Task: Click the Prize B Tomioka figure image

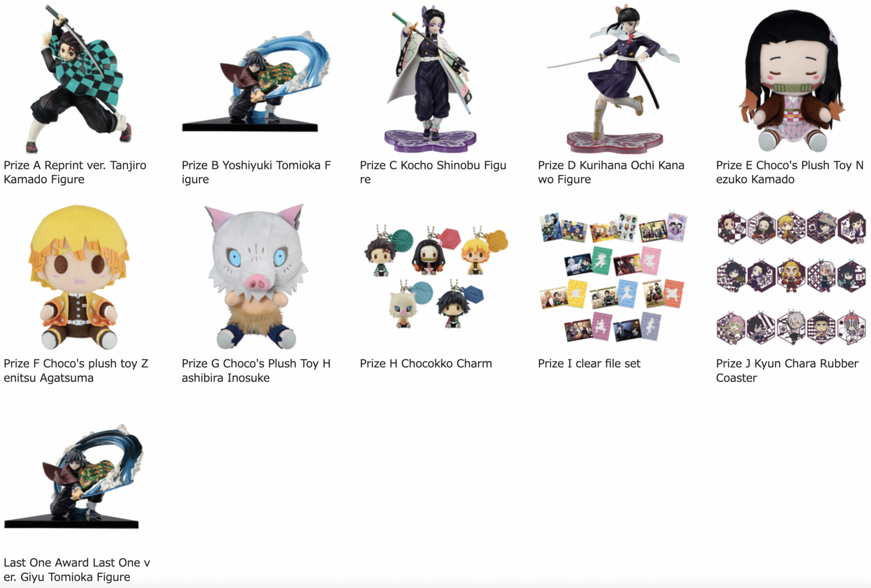Action: click(x=256, y=82)
